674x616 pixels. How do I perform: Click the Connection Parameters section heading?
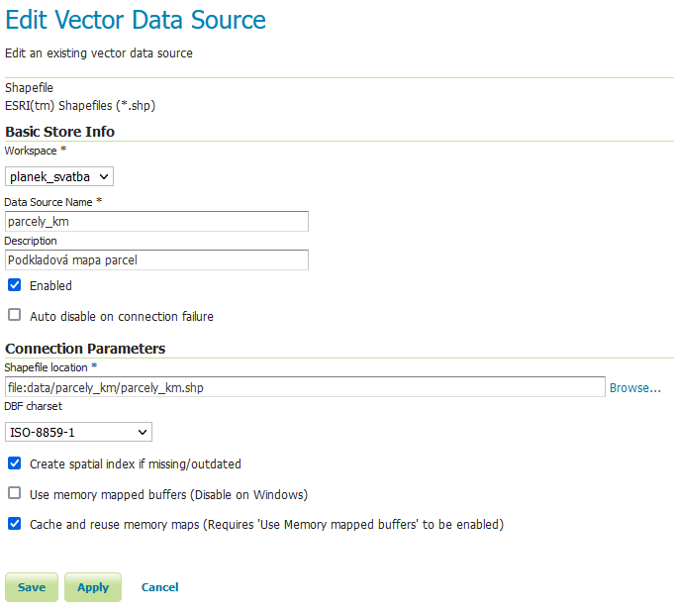pos(85,349)
